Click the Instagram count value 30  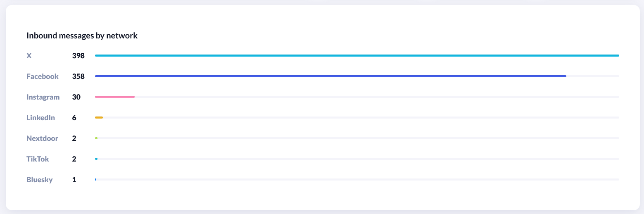pos(76,97)
